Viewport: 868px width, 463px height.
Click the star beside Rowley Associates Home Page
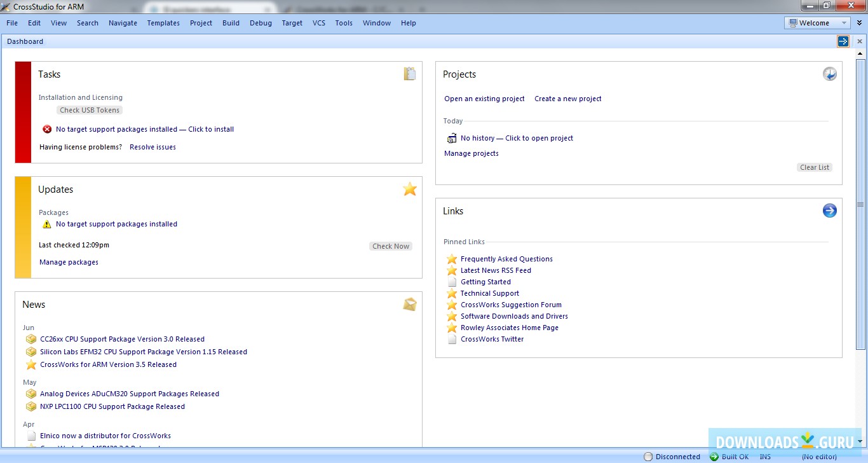tap(452, 328)
